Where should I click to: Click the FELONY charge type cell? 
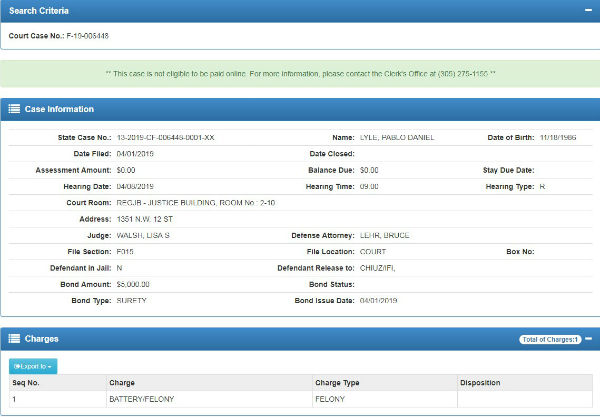pos(329,398)
